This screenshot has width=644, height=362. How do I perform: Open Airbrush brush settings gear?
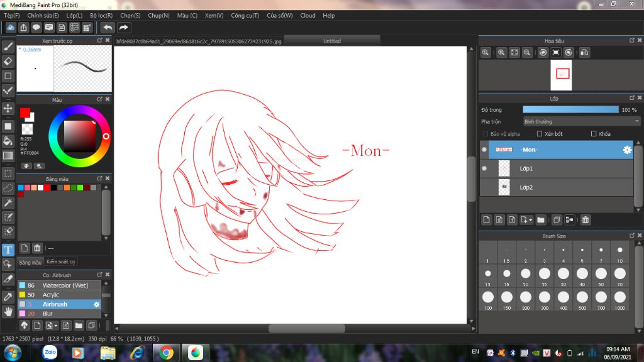click(96, 304)
